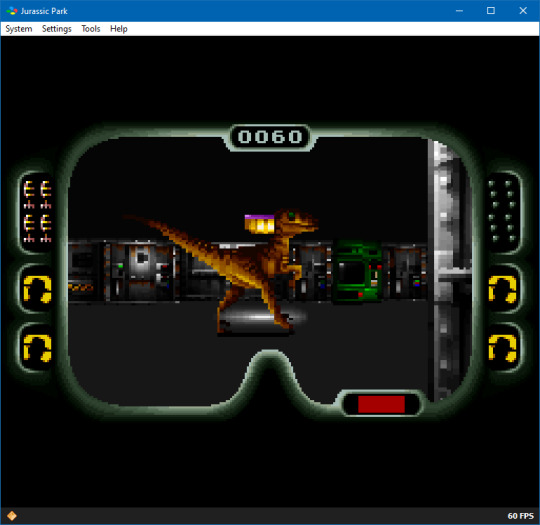Click the upper-left yellow weapon icon
The image size is (540, 525).
coord(38,289)
